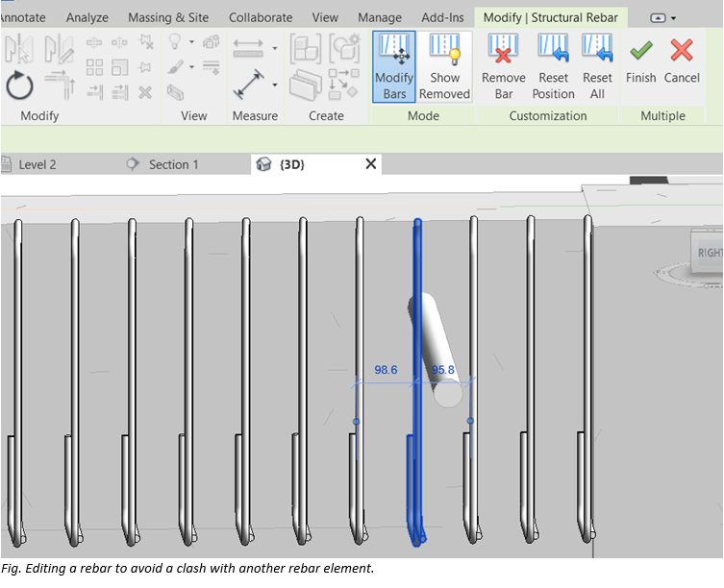Edit the 98.6 spacing dimension

[386, 370]
